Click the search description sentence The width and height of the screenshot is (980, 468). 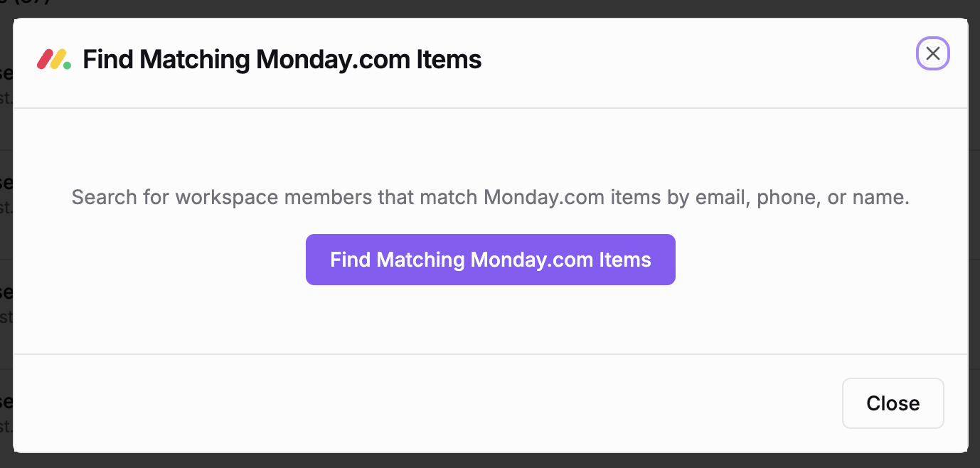(x=490, y=197)
